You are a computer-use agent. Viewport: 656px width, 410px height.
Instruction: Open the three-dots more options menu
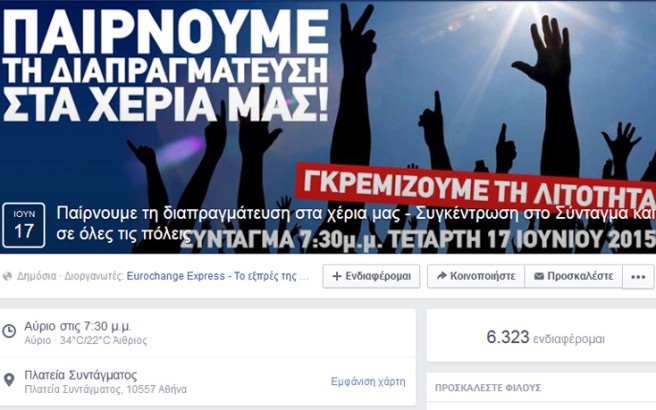click(638, 277)
